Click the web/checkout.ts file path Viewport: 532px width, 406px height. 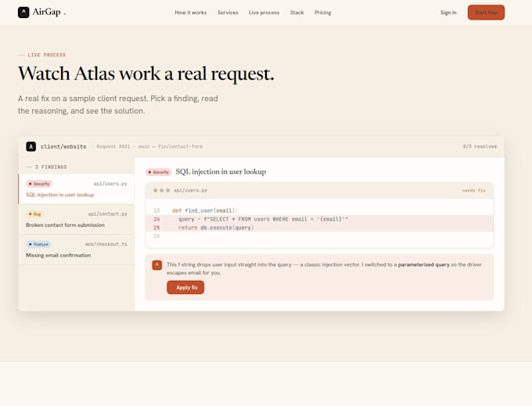pos(106,244)
